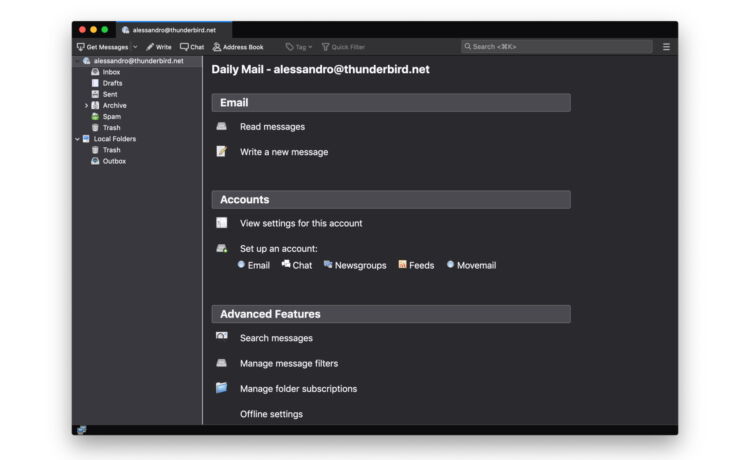Open Manage folder subscriptions
Viewport: 750px width, 460px height.
[298, 389]
